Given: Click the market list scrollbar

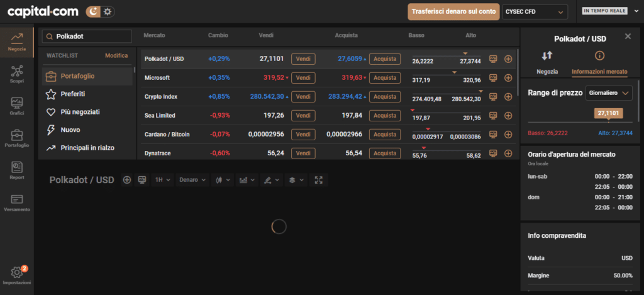Looking at the screenshot, I should click(517, 72).
